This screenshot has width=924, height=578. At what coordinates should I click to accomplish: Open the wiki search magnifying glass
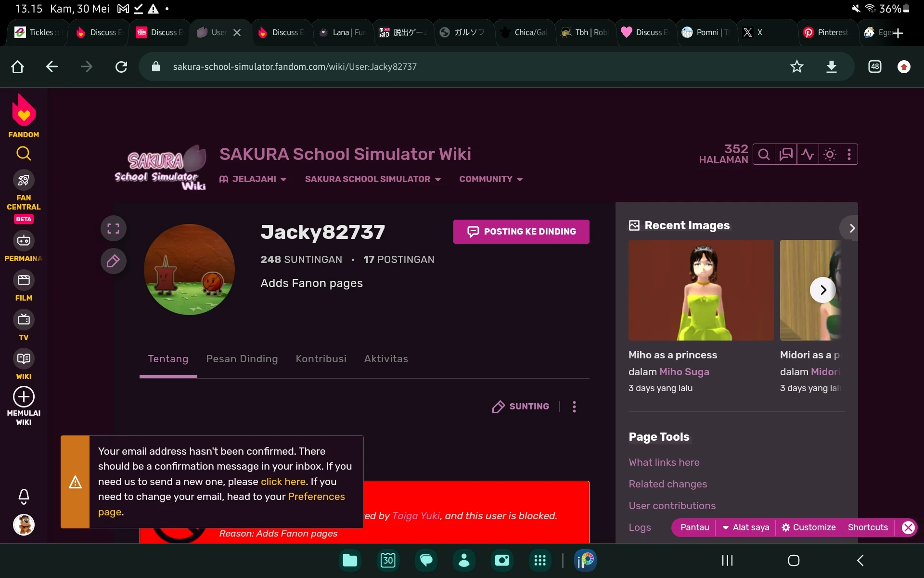pos(764,154)
